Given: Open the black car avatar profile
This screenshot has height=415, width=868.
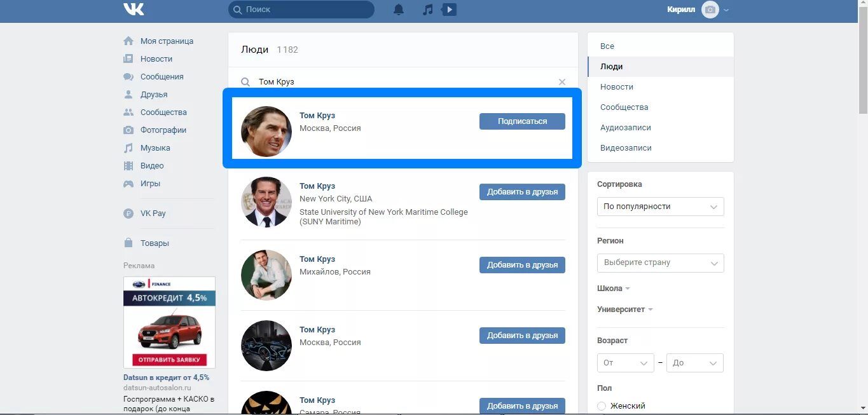Looking at the screenshot, I should pyautogui.click(x=266, y=346).
